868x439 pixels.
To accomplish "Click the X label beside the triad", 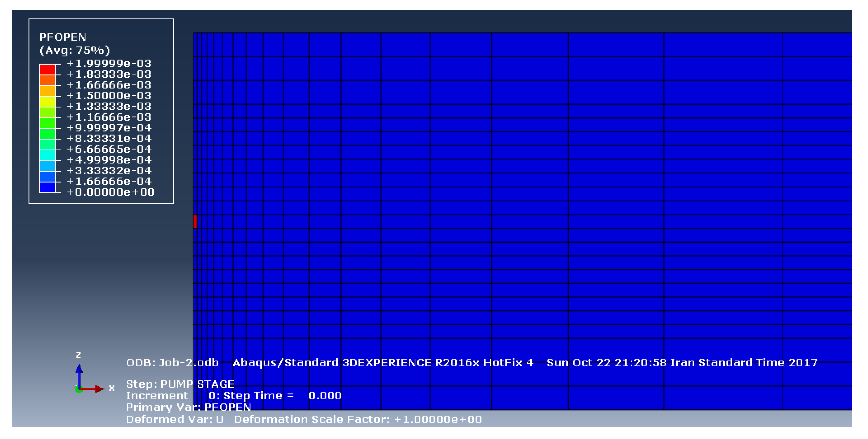I will 112,388.
